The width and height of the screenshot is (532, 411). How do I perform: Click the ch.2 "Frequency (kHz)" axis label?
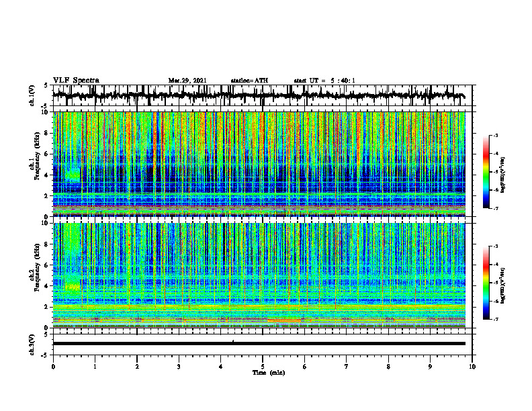pyautogui.click(x=38, y=267)
